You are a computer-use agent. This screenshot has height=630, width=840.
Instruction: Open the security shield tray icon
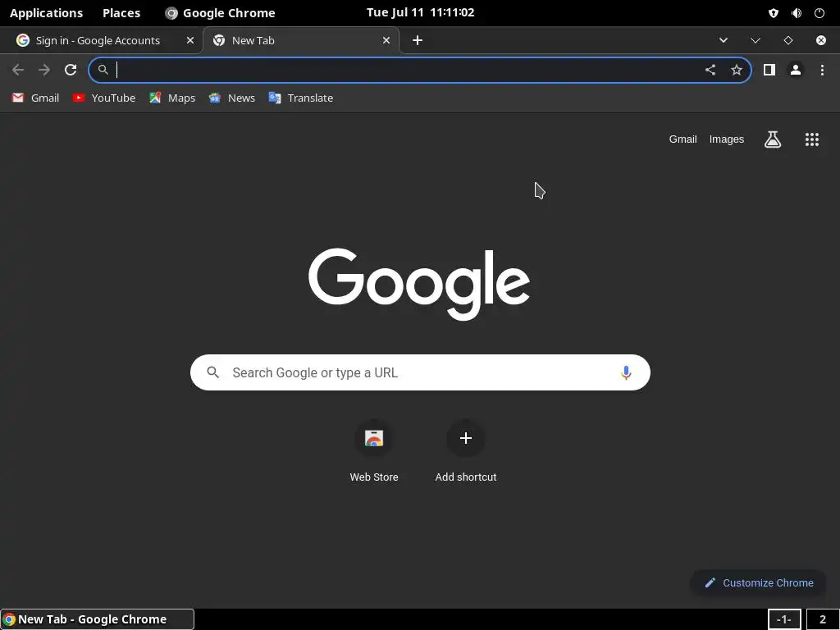coord(773,13)
